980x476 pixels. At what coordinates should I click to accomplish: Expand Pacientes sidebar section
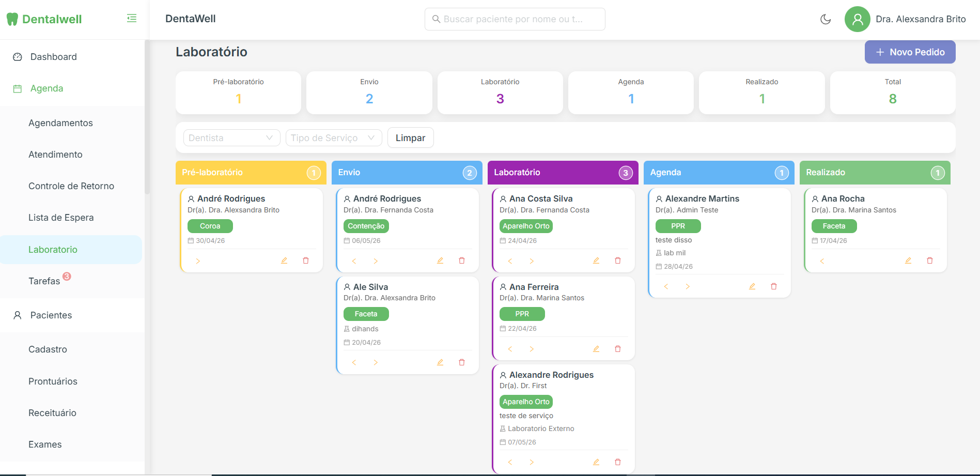tap(72, 315)
